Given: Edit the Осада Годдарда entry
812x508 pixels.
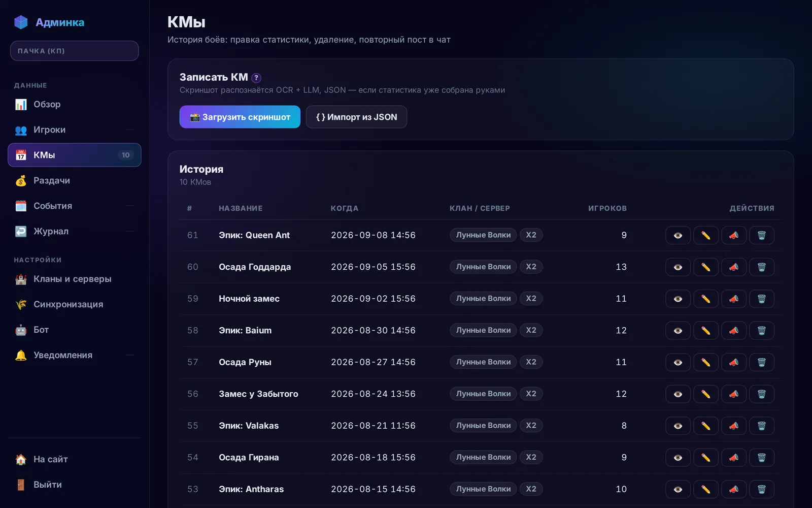Looking at the screenshot, I should point(705,267).
